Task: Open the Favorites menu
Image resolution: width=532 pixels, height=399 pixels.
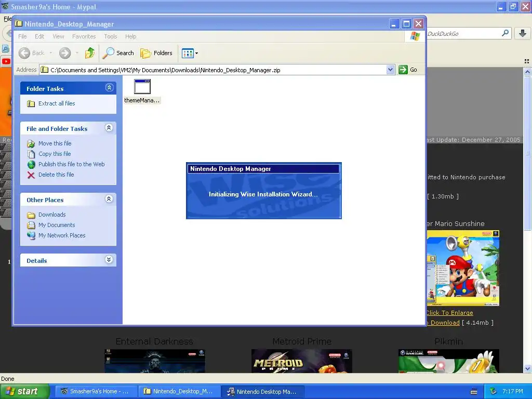Action: [x=84, y=36]
